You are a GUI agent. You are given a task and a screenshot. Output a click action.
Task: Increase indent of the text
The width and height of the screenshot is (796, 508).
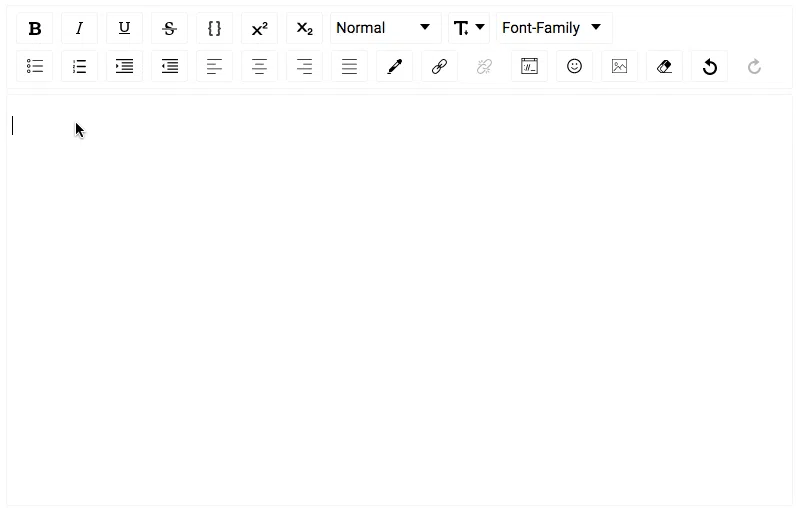[124, 66]
